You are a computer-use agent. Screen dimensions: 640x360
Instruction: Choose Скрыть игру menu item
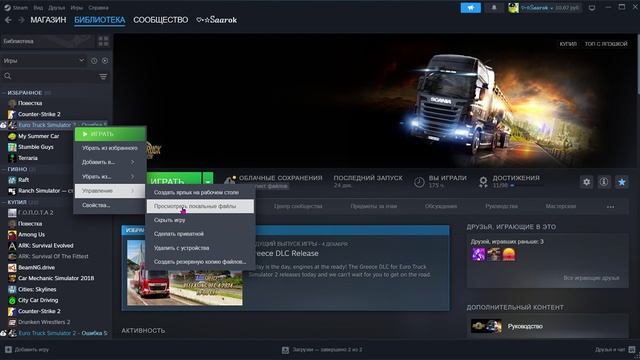(x=200, y=220)
